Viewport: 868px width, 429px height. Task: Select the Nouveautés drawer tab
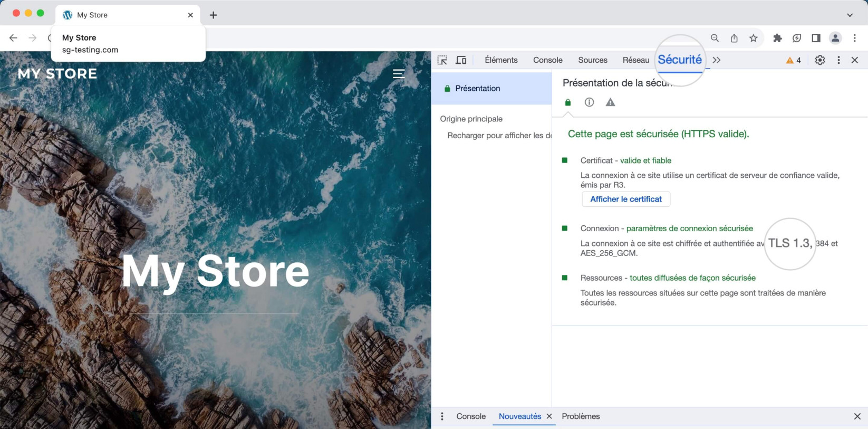(x=520, y=416)
